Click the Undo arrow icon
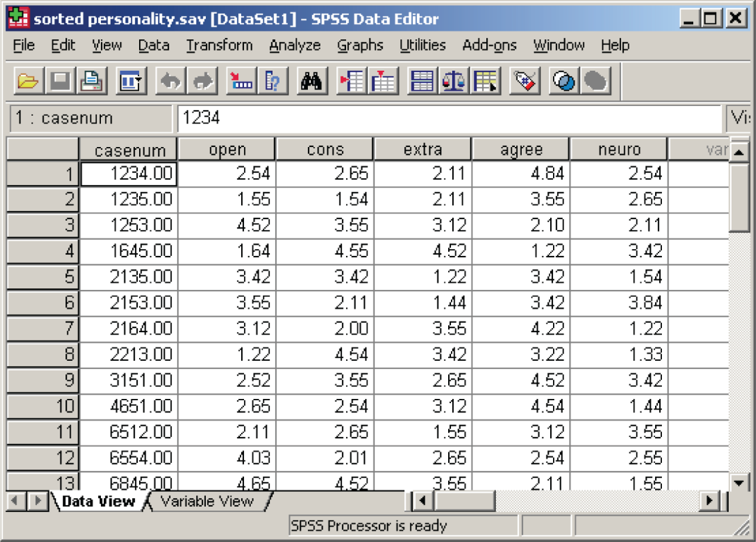756x542 pixels. click(170, 81)
